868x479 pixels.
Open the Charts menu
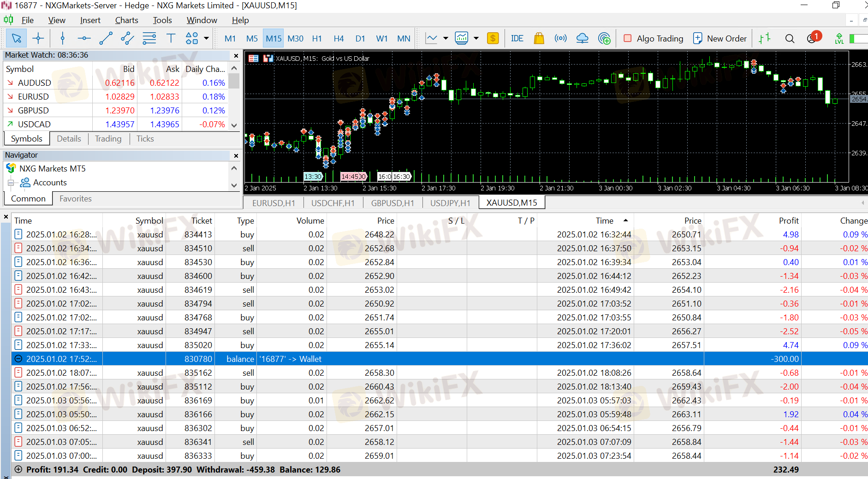coord(126,20)
